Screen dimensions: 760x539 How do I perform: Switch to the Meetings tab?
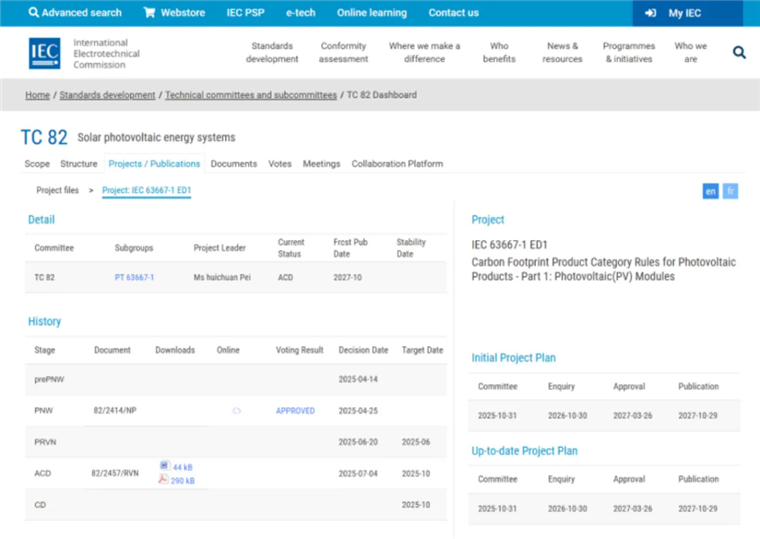pyautogui.click(x=321, y=164)
